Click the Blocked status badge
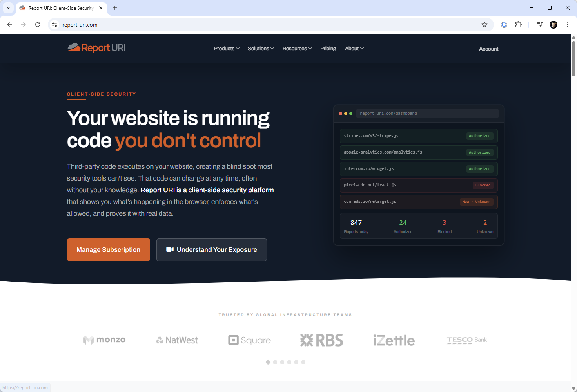Screen dimensions: 577x392 (x=483, y=185)
